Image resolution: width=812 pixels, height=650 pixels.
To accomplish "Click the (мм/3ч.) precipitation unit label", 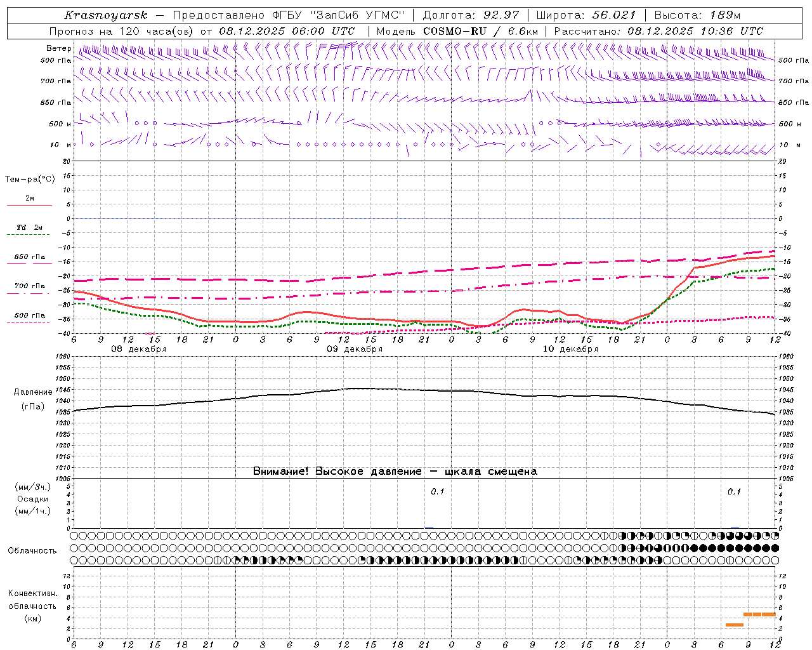I will coord(33,487).
